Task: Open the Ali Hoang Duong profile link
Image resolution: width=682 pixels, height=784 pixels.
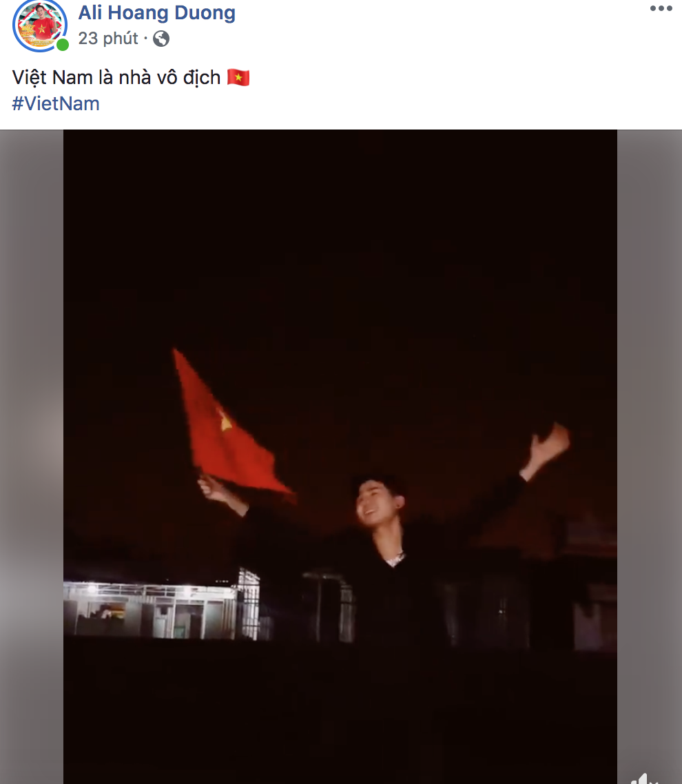Action: coord(156,12)
